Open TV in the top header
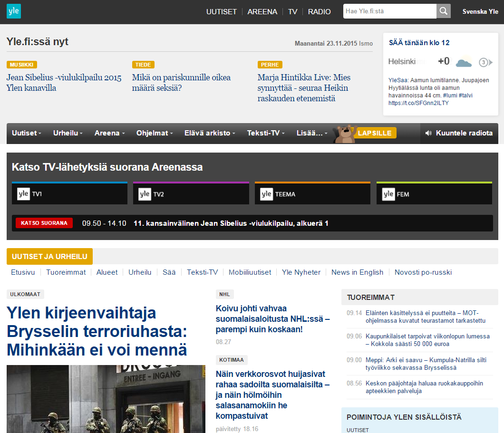Image resolution: width=504 pixels, height=433 pixels. (293, 12)
